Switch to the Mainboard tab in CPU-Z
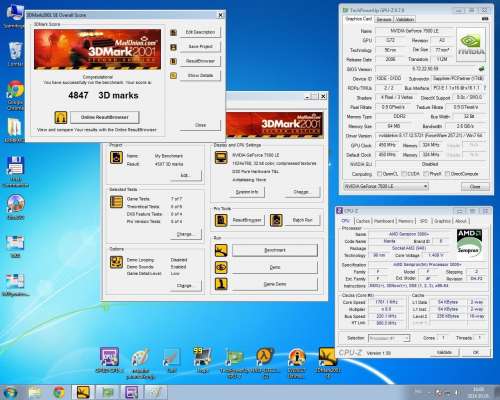 [384, 221]
